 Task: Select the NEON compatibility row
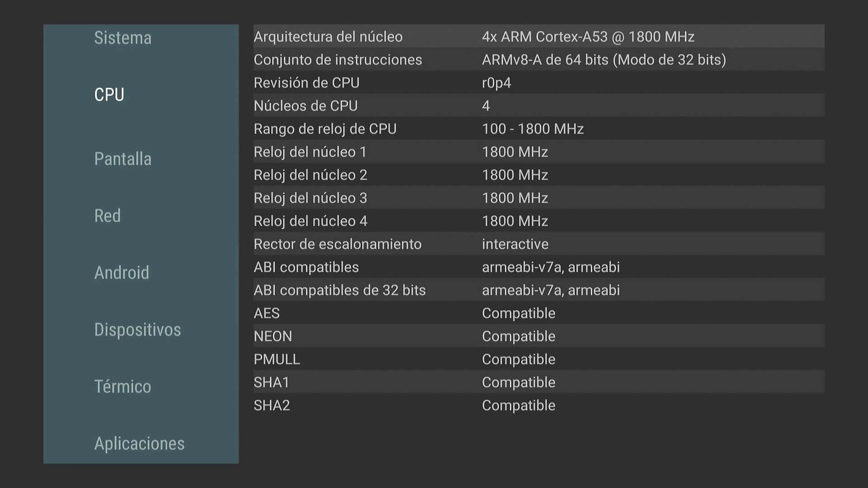pyautogui.click(x=538, y=336)
